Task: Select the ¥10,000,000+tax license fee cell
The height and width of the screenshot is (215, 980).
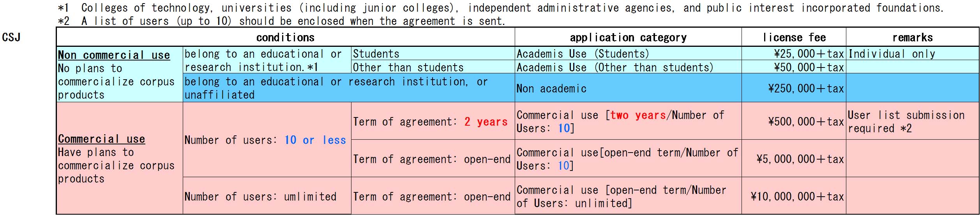Action: pyautogui.click(x=797, y=196)
